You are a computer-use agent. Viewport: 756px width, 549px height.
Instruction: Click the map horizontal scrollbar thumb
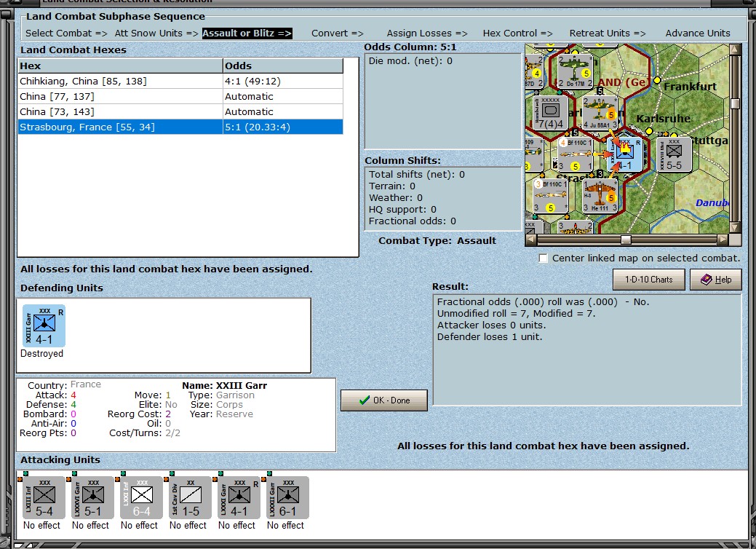click(625, 240)
